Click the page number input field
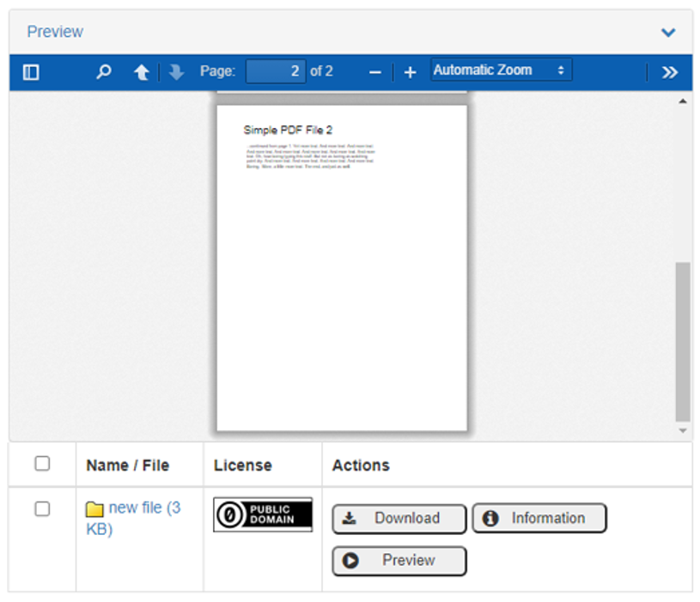Screen dimensions: 700x602 275,71
